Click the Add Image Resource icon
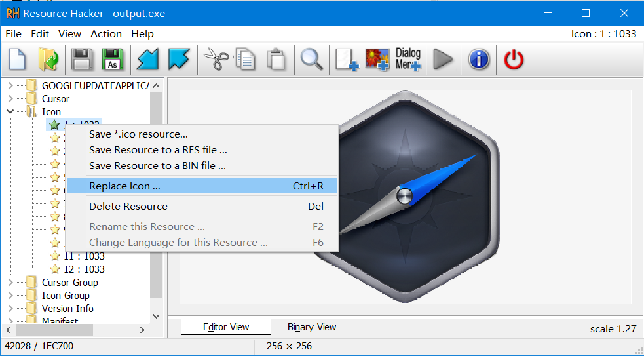 point(377,60)
